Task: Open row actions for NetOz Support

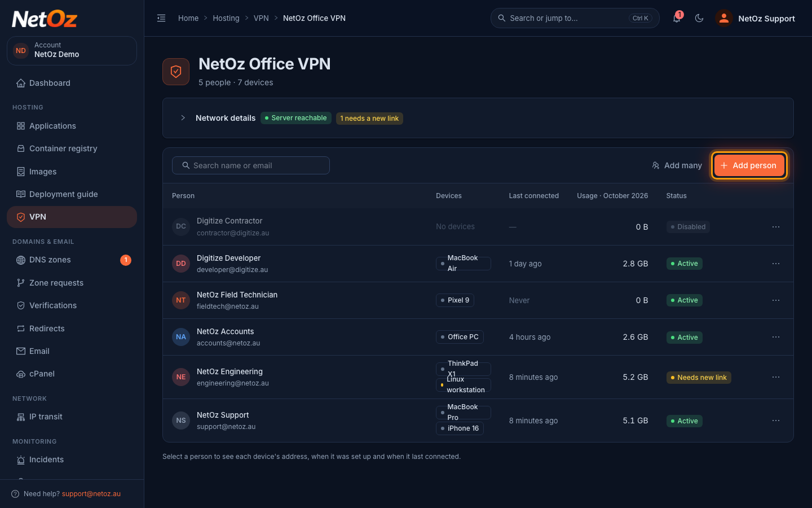Action: 776,421
